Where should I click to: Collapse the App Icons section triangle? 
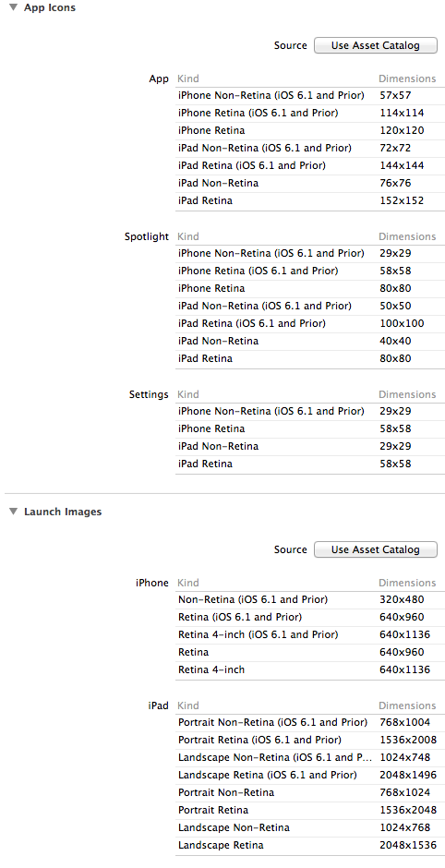tap(13, 7)
